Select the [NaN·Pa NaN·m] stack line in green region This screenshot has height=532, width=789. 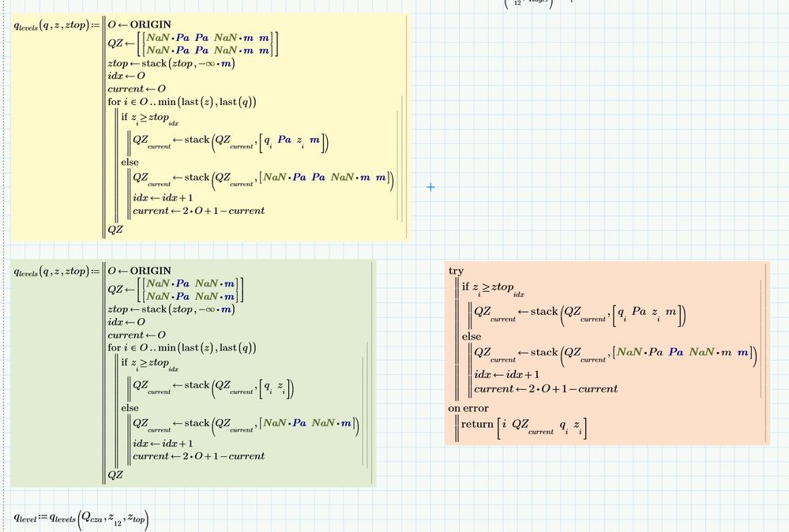coord(246,425)
